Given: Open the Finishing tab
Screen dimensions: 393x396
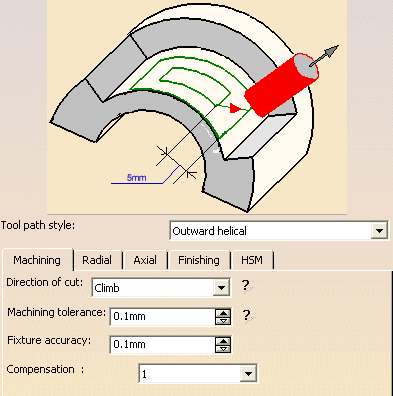Looking at the screenshot, I should (x=199, y=260).
